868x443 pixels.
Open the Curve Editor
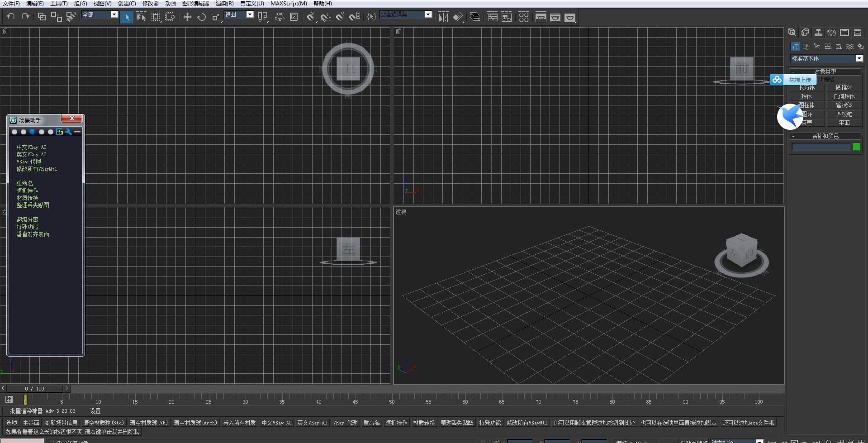point(492,17)
